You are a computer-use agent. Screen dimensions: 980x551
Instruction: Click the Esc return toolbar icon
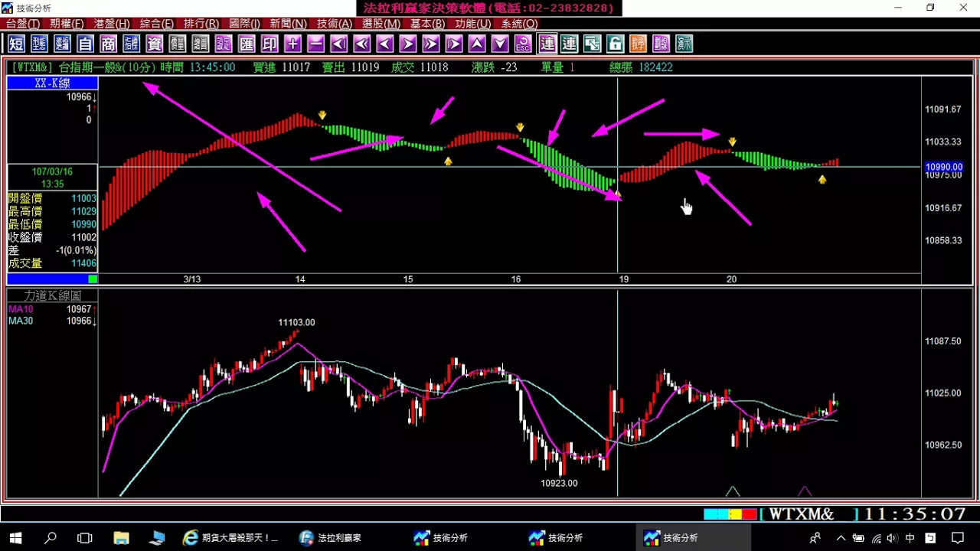(523, 44)
